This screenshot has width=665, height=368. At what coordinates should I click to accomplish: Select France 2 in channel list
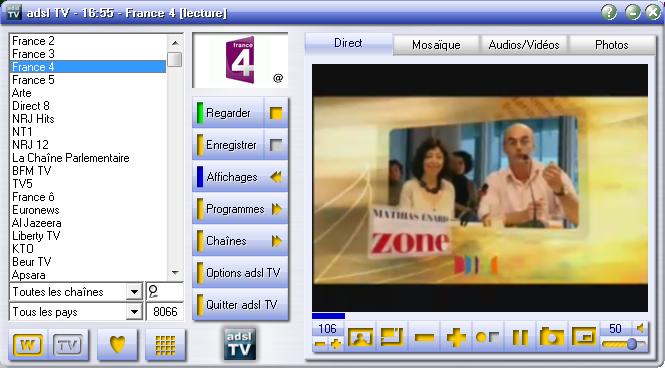[x=88, y=41]
